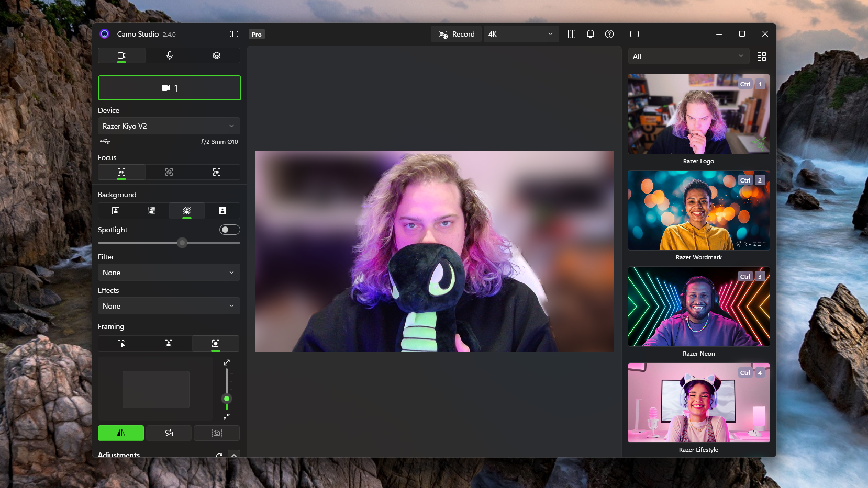Click the pause columns icon
The height and width of the screenshot is (488, 868).
coord(571,34)
